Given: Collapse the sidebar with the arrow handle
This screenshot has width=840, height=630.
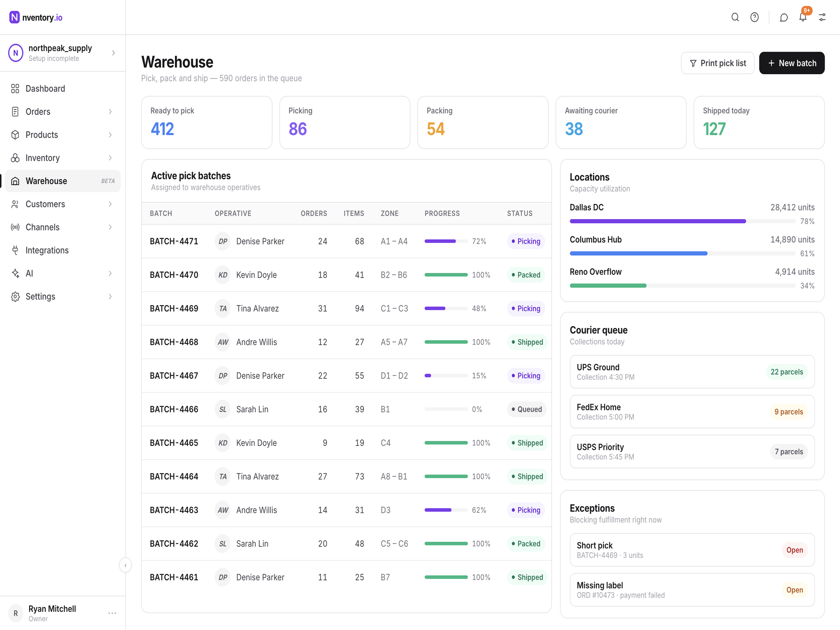Looking at the screenshot, I should 125,565.
